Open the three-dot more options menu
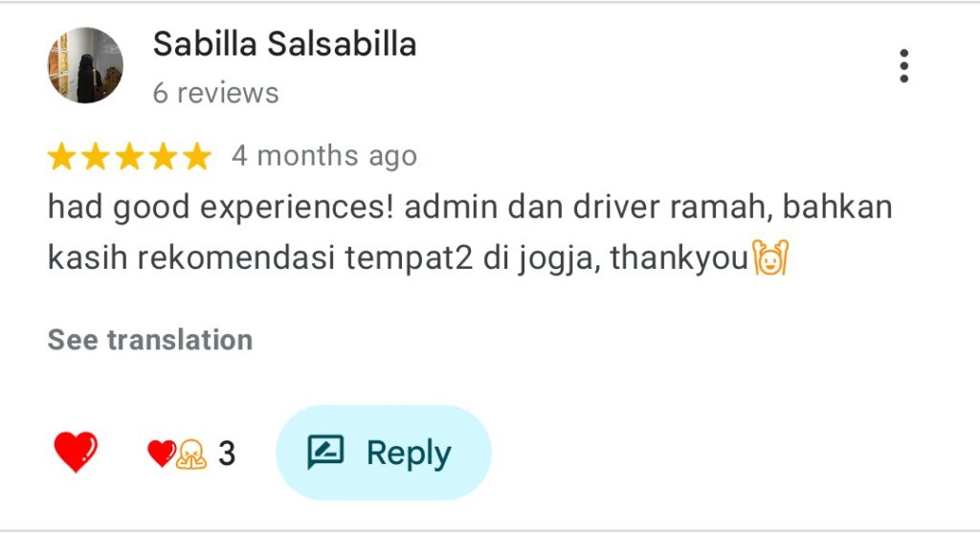This screenshot has height=534, width=980. 903,66
